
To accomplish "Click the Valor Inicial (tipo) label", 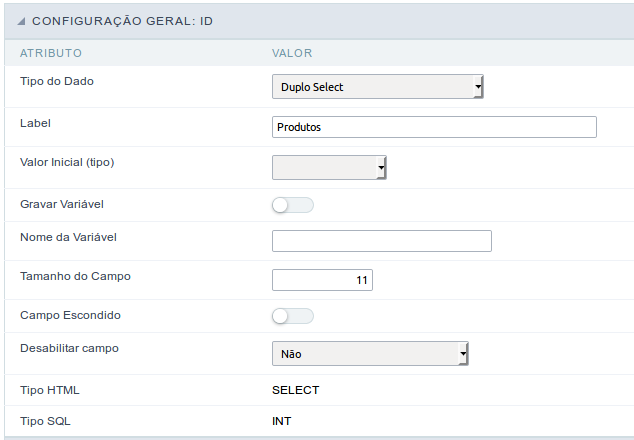I will click(x=67, y=162).
